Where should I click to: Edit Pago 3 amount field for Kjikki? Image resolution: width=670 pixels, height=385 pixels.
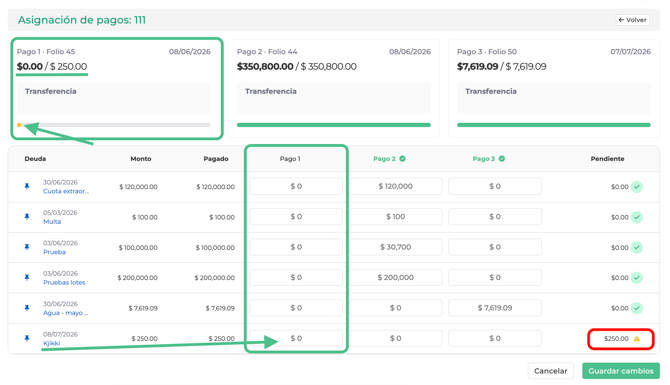click(495, 338)
